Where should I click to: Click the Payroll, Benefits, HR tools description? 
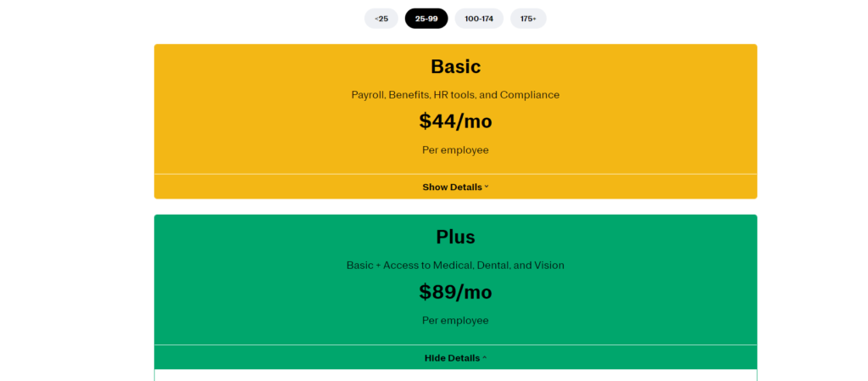455,95
